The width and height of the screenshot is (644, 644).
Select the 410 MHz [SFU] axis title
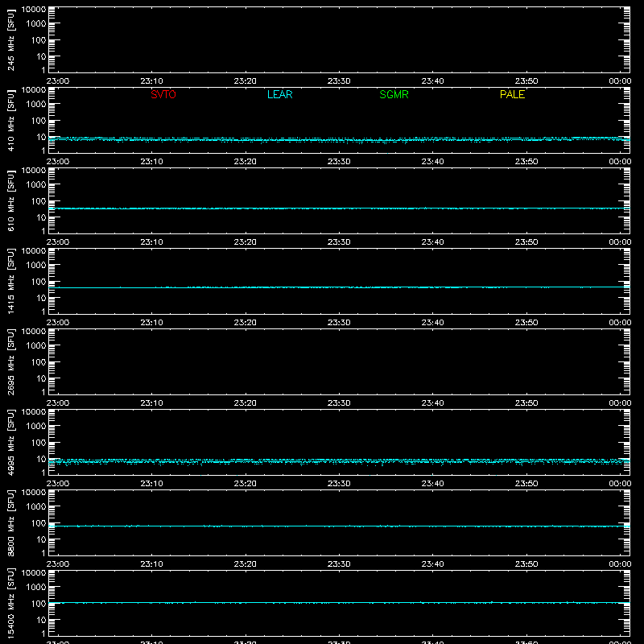click(10, 121)
